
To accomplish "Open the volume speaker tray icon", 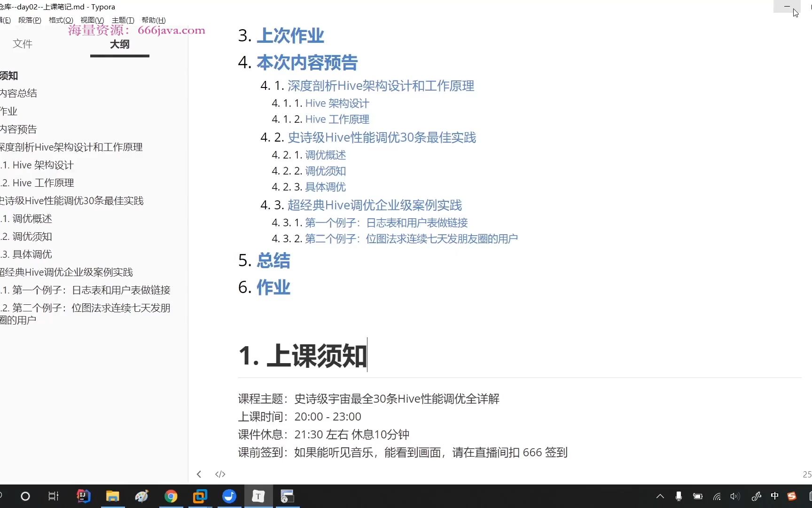I will 735,496.
